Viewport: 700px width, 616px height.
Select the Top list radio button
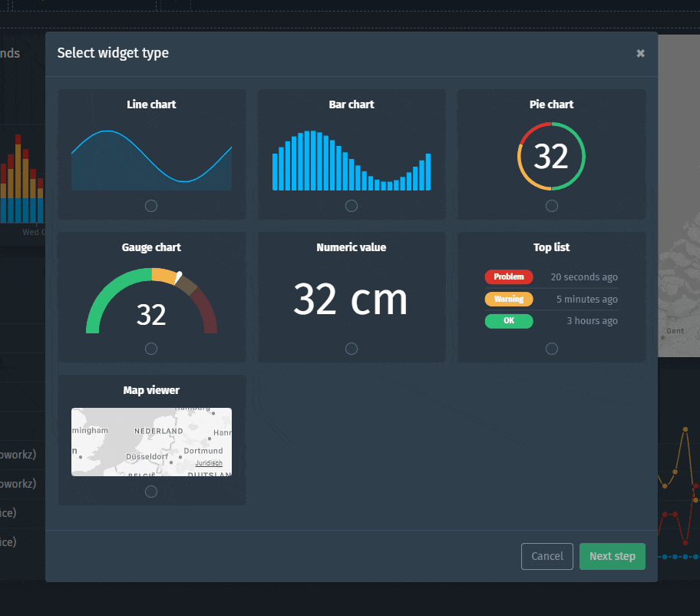tap(551, 348)
